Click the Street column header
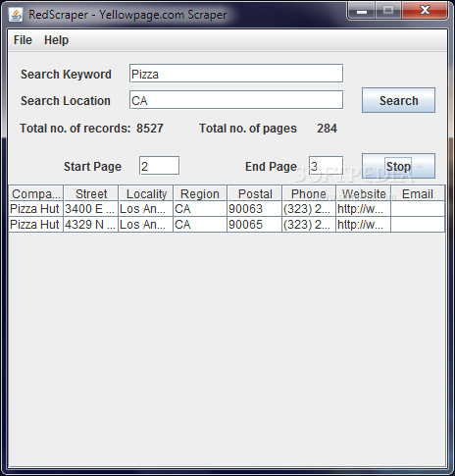 pyautogui.click(x=91, y=193)
